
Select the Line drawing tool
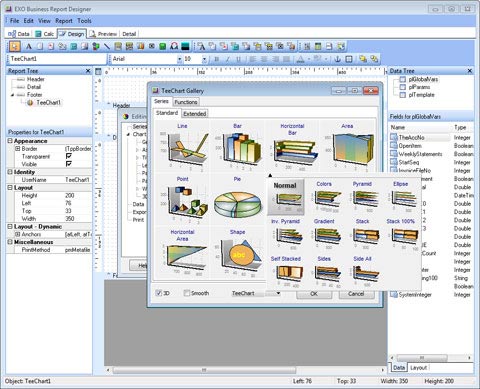coord(107,46)
